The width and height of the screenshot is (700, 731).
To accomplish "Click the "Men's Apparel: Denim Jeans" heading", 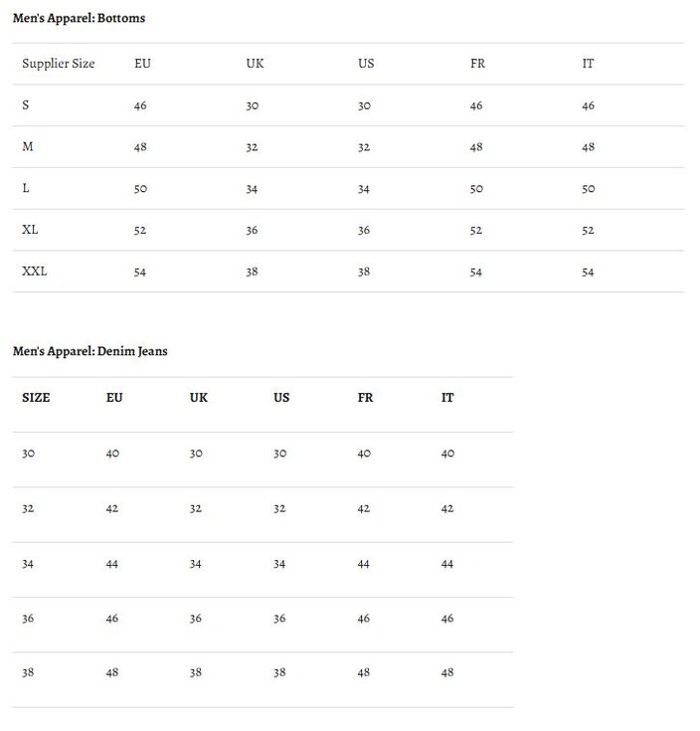I will pyautogui.click(x=89, y=351).
